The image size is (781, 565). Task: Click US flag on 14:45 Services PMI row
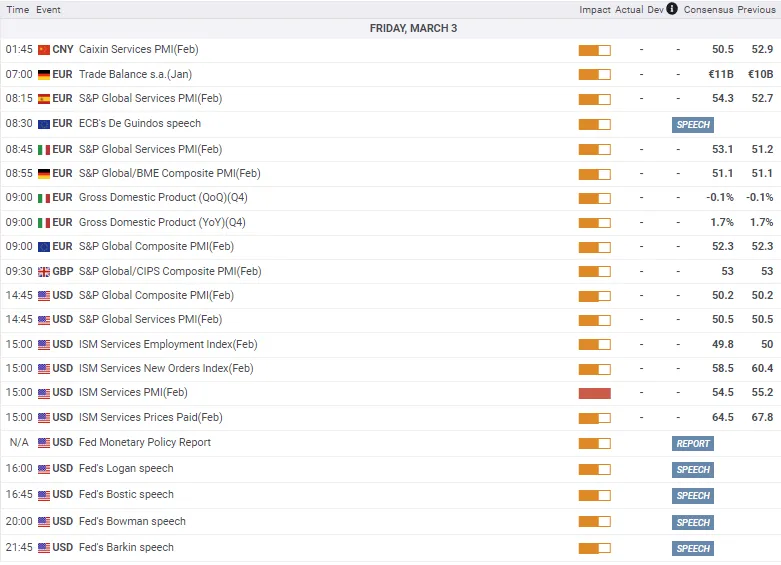44,320
